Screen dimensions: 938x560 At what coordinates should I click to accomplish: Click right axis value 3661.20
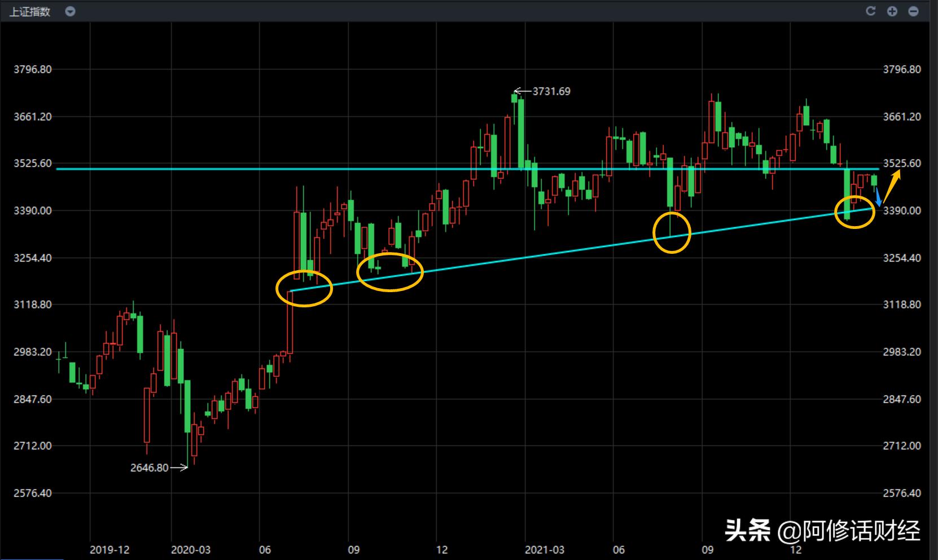click(902, 117)
